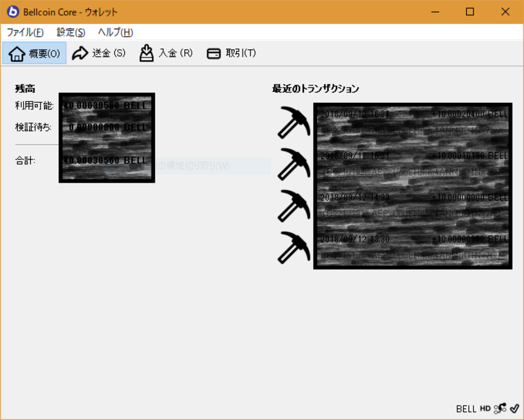The width and height of the screenshot is (524, 420).
Task: Open the ヘルプ(H) menu
Action: (115, 32)
